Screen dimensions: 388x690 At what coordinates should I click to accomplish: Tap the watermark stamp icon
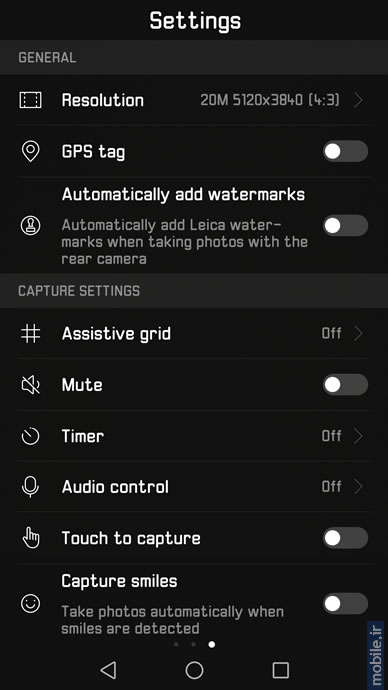tap(30, 225)
